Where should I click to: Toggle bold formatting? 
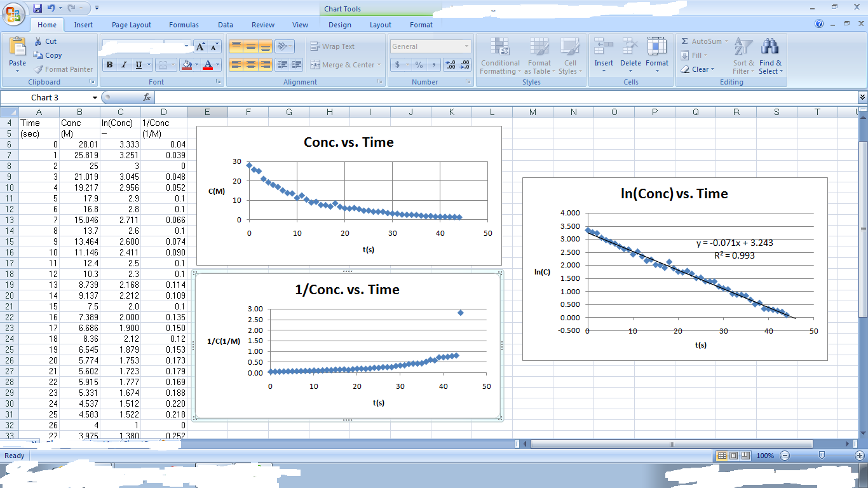109,65
